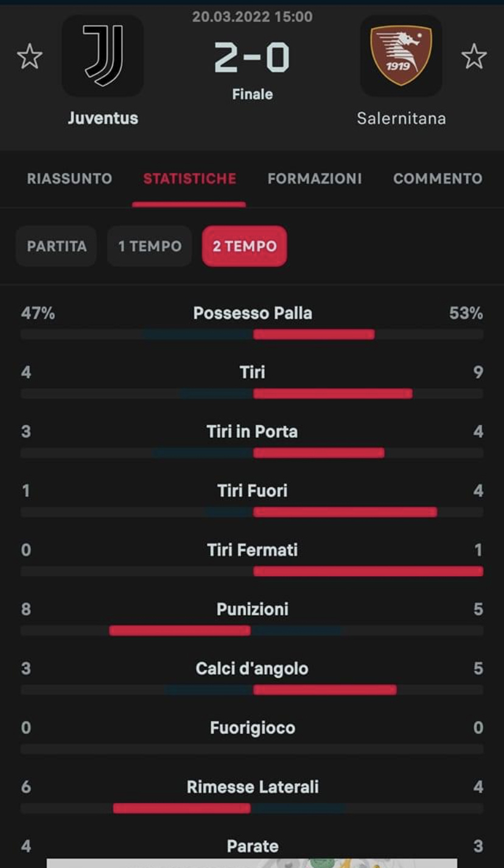Open the Salernitana club crest
Screen dimensions: 504x868
coord(401,56)
